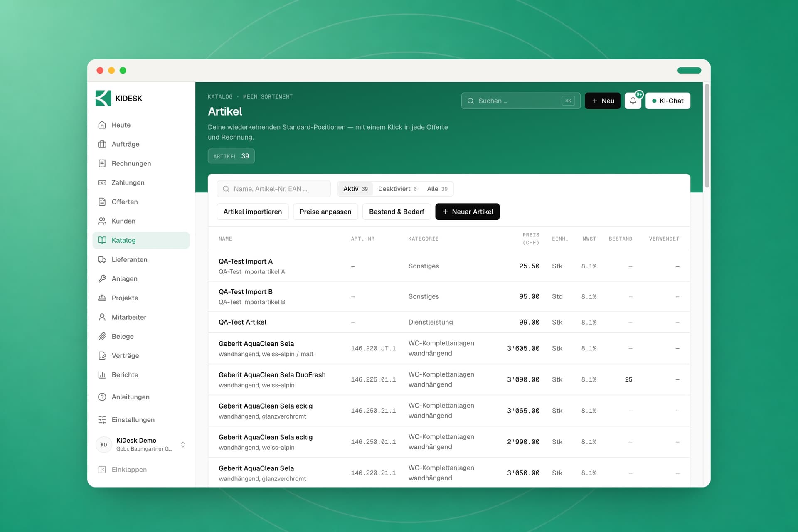The width and height of the screenshot is (798, 532).
Task: Select the QA-Test Artikel row
Action: 449,322
